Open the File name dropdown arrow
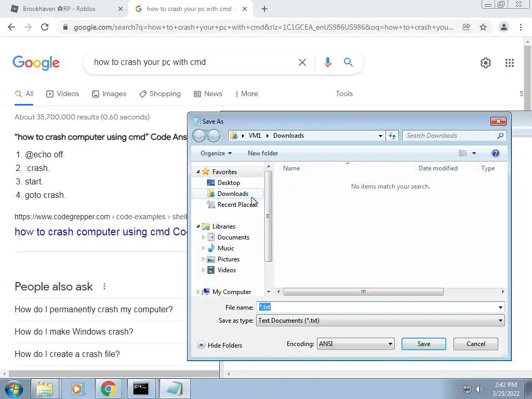 pyautogui.click(x=500, y=308)
